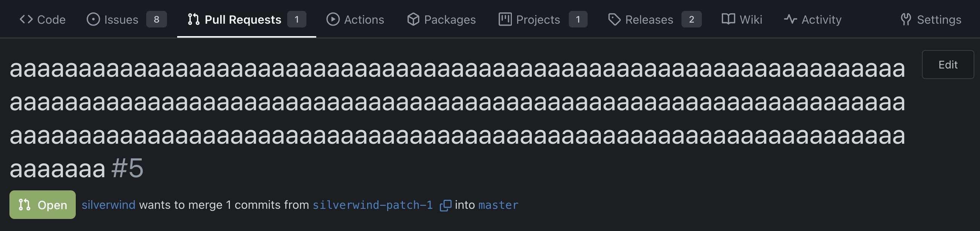Click the Projects board icon
This screenshot has height=231, width=980.
505,20
